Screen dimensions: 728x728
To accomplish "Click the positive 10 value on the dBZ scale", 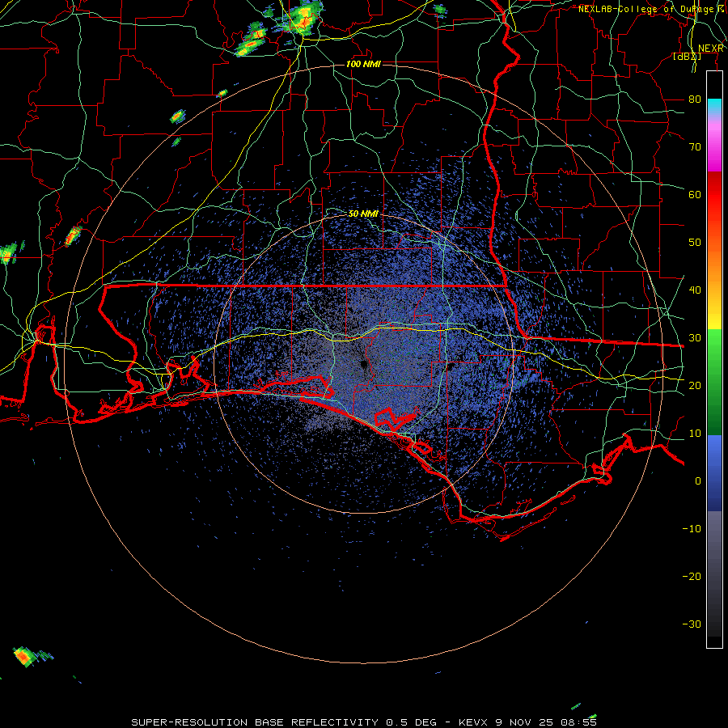I will click(695, 434).
